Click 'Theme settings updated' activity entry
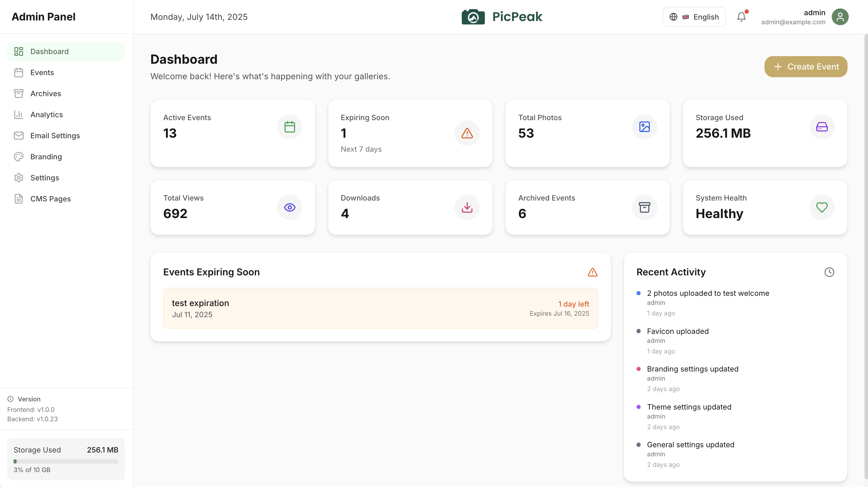The image size is (868, 487). (689, 407)
